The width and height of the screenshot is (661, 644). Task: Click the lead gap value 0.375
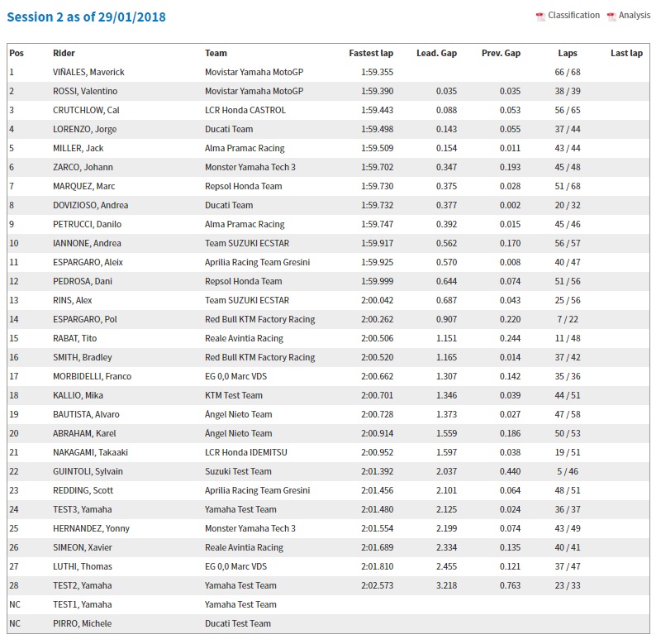click(x=446, y=186)
